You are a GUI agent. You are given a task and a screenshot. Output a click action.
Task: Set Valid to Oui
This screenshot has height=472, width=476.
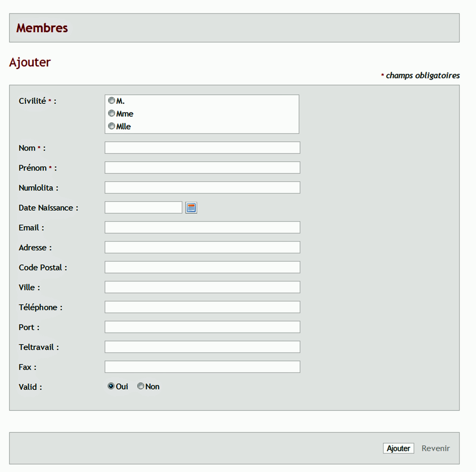pos(111,386)
